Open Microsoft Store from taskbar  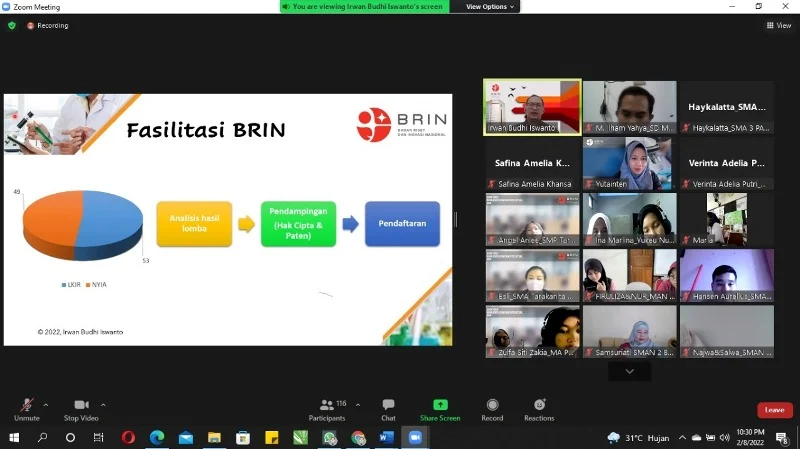coord(243,437)
